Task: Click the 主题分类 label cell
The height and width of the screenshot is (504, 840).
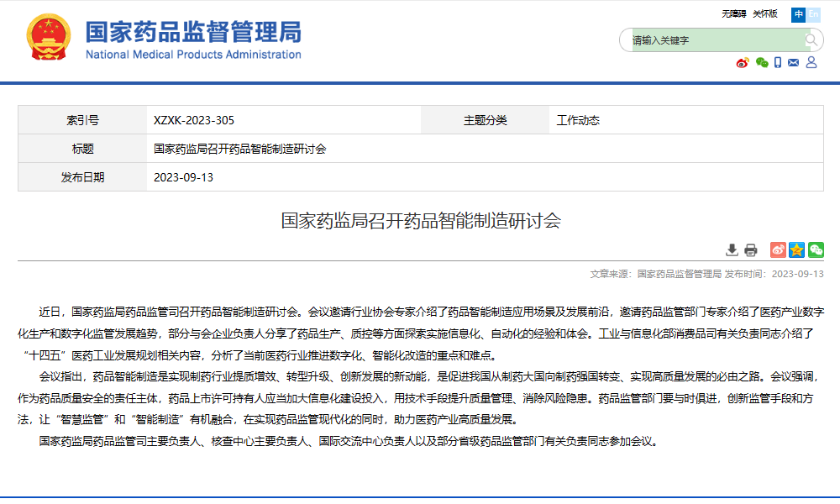Action: (485, 120)
